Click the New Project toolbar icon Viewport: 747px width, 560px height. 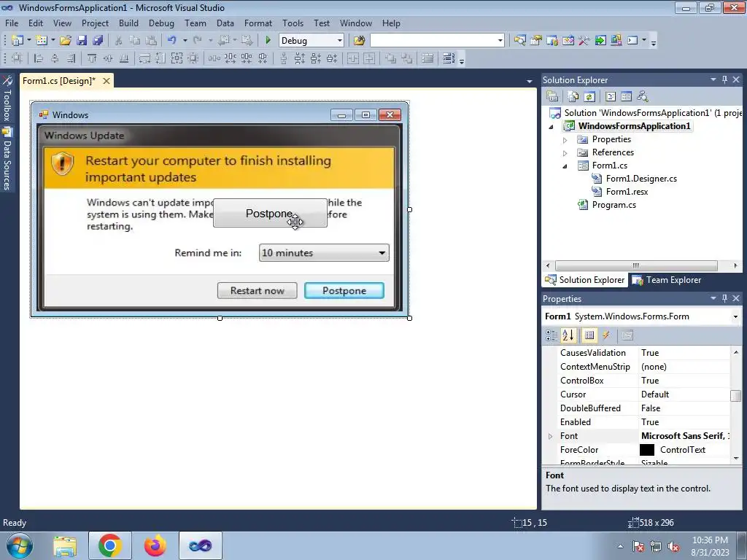pos(18,41)
